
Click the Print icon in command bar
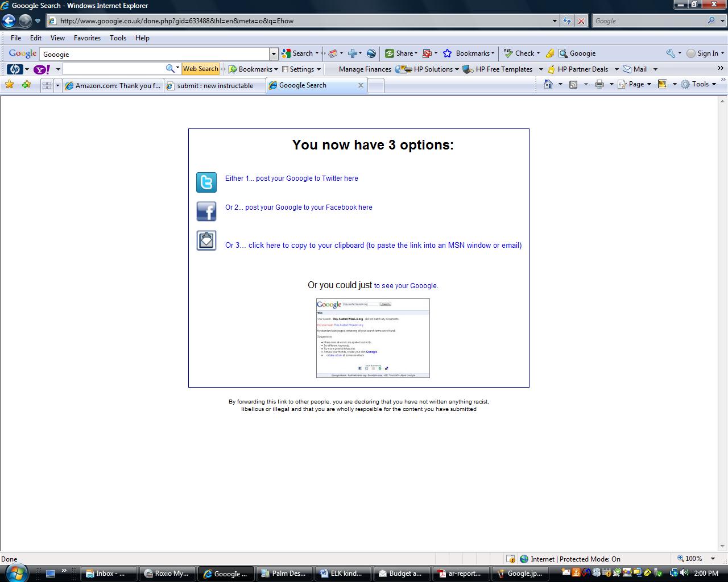[x=599, y=84]
